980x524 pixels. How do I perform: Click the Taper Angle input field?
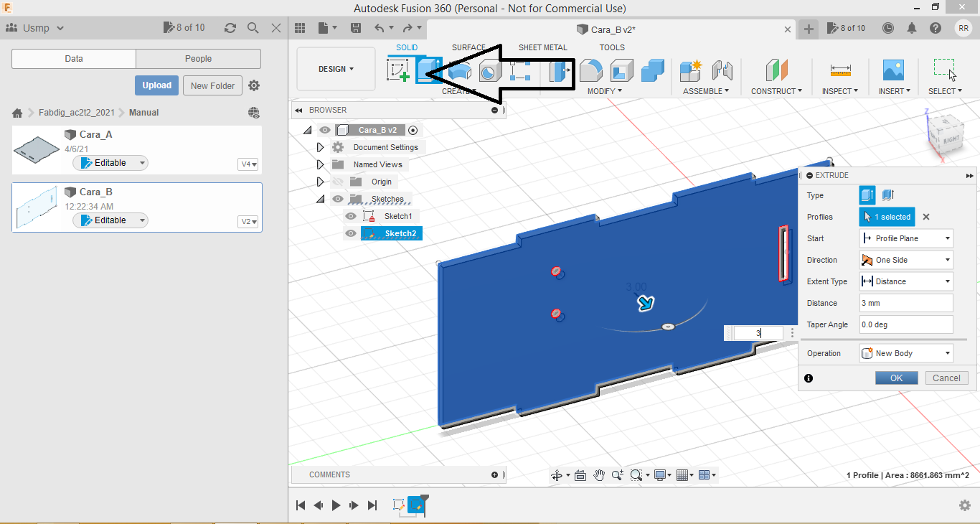tap(906, 324)
